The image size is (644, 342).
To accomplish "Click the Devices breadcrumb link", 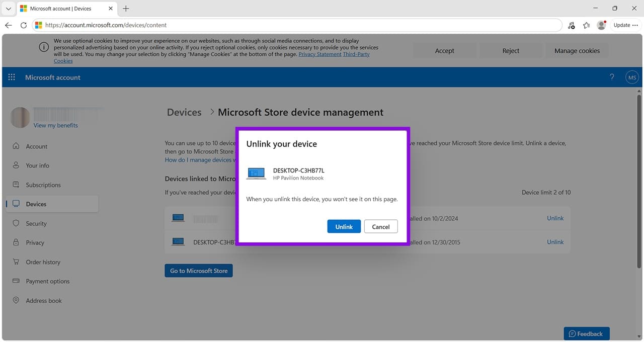I will (184, 112).
